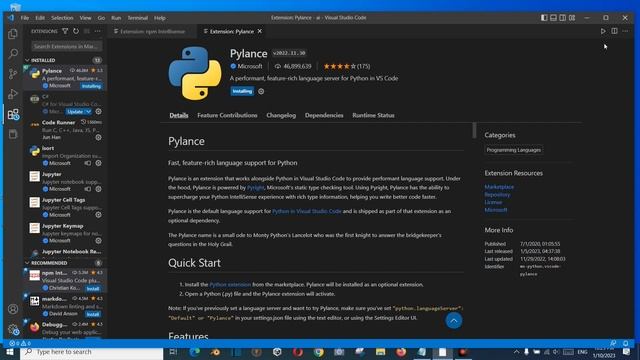640x360 pixels.
Task: Focus the Search Extensions in Marketplace field
Action: point(67,47)
